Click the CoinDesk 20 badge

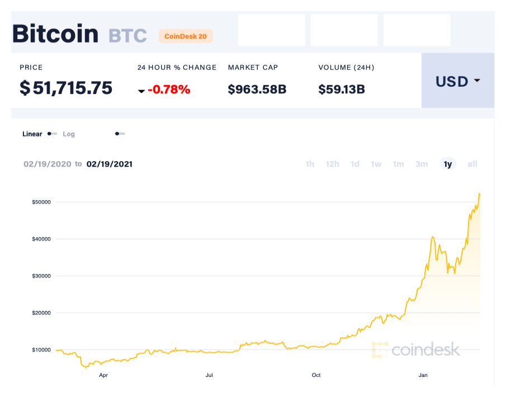coord(186,36)
